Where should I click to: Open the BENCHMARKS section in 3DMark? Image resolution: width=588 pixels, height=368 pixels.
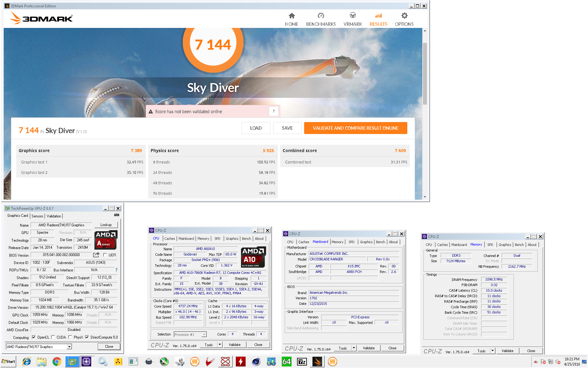[x=321, y=20]
